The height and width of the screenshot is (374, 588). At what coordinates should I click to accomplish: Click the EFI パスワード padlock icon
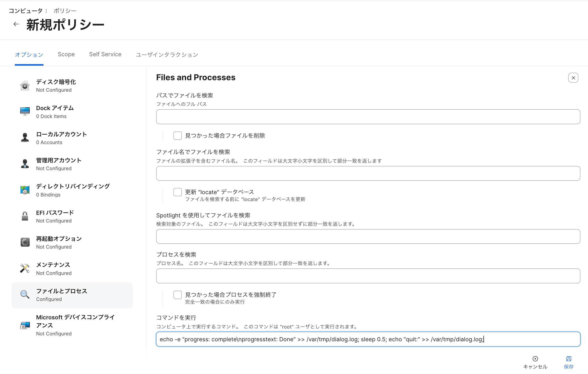tap(25, 216)
